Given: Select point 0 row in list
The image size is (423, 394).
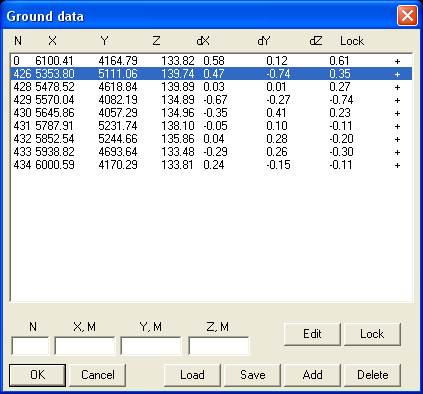Looking at the screenshot, I should click(x=211, y=61).
